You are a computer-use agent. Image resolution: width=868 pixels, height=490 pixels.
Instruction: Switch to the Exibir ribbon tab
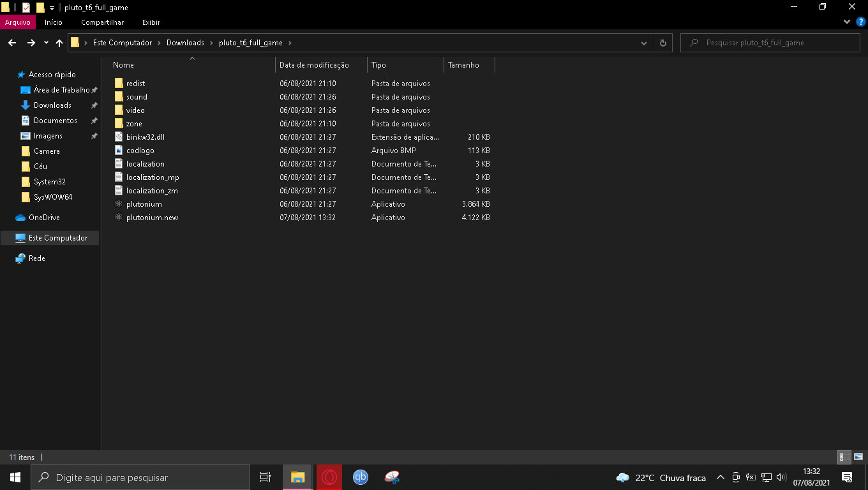[x=151, y=22]
